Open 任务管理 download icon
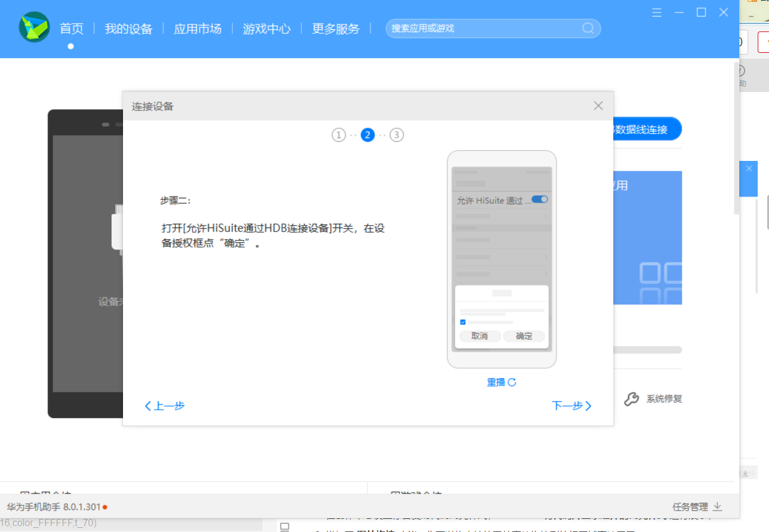Viewport: 769px width, 532px height. (x=717, y=506)
